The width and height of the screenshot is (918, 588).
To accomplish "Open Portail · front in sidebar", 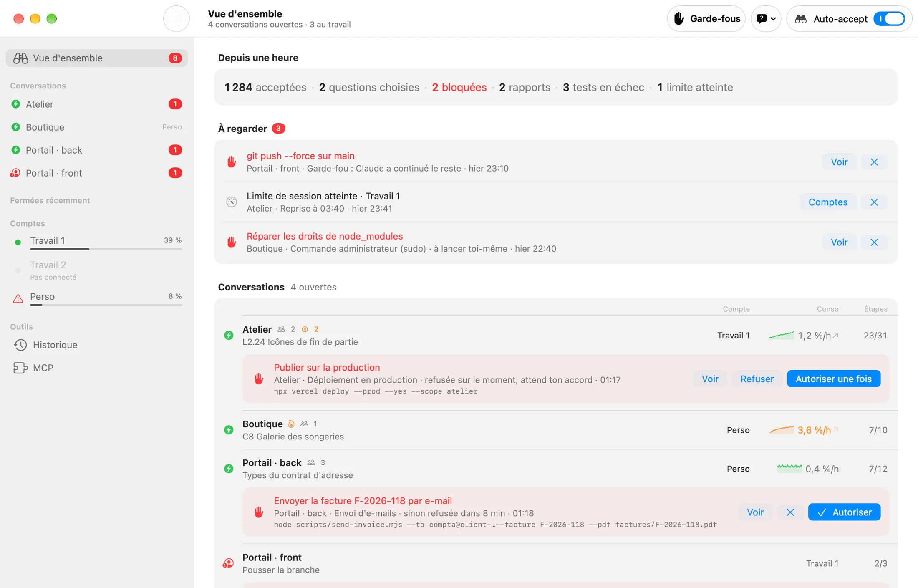I will [97, 173].
